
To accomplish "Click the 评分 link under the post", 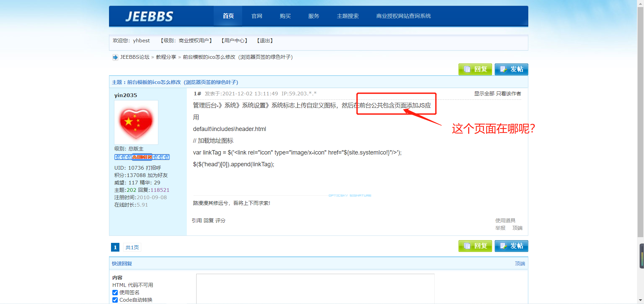I will [x=220, y=221].
